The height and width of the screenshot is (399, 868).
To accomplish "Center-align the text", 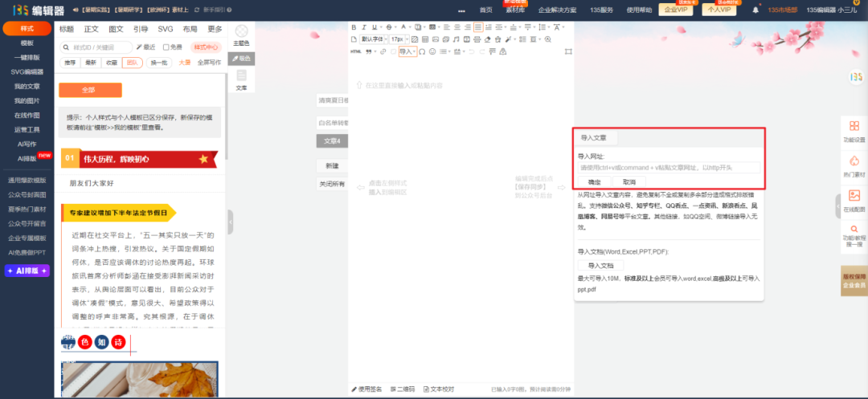I will coord(457,27).
